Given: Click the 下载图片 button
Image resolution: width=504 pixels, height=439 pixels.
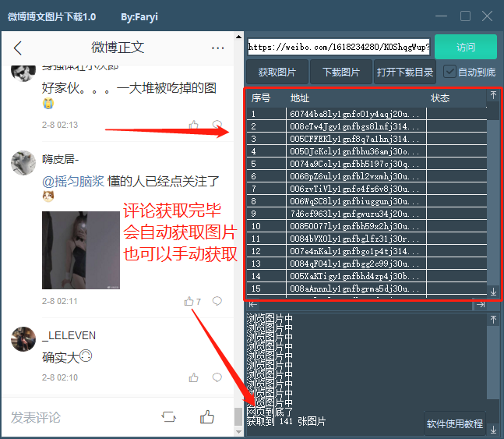Looking at the screenshot, I should (x=341, y=72).
